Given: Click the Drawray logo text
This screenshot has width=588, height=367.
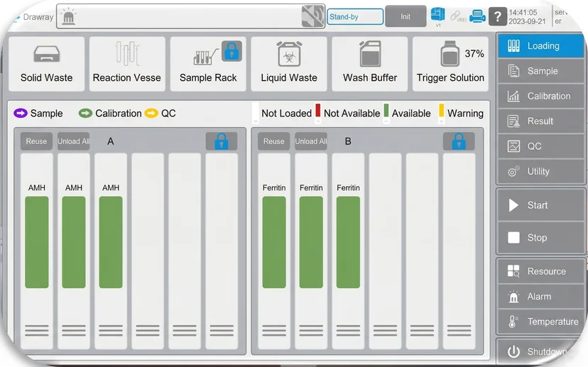Looking at the screenshot, I should click(x=38, y=17).
